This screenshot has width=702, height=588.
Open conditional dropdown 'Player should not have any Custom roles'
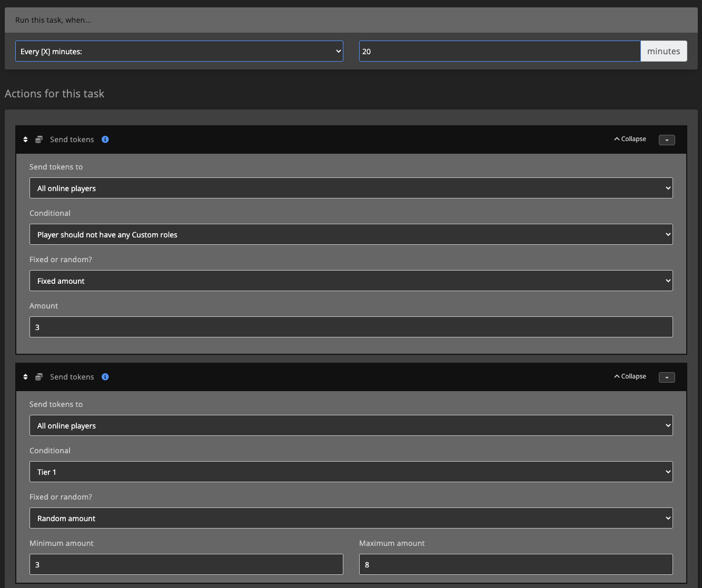pyautogui.click(x=351, y=234)
